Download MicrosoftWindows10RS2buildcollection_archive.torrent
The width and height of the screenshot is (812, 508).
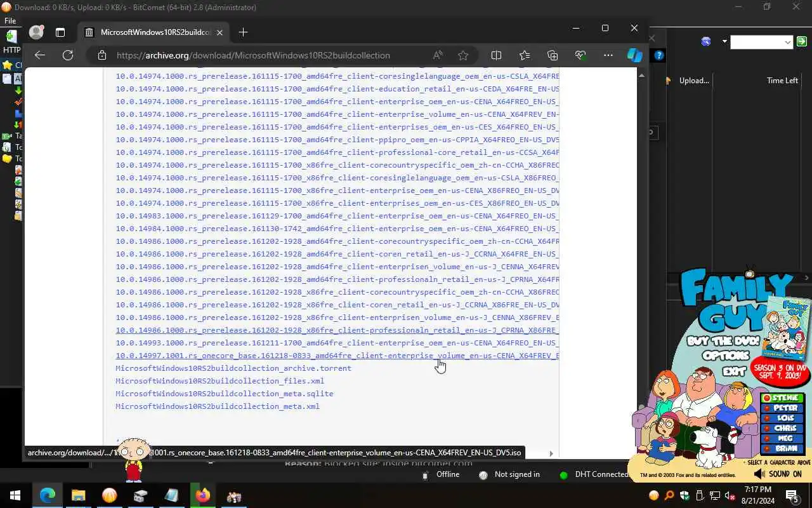point(233,368)
